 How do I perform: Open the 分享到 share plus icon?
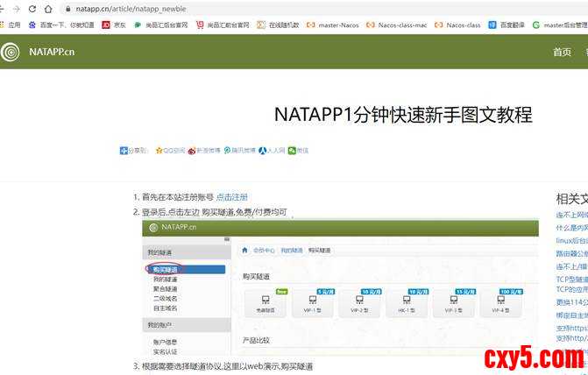[x=124, y=151]
